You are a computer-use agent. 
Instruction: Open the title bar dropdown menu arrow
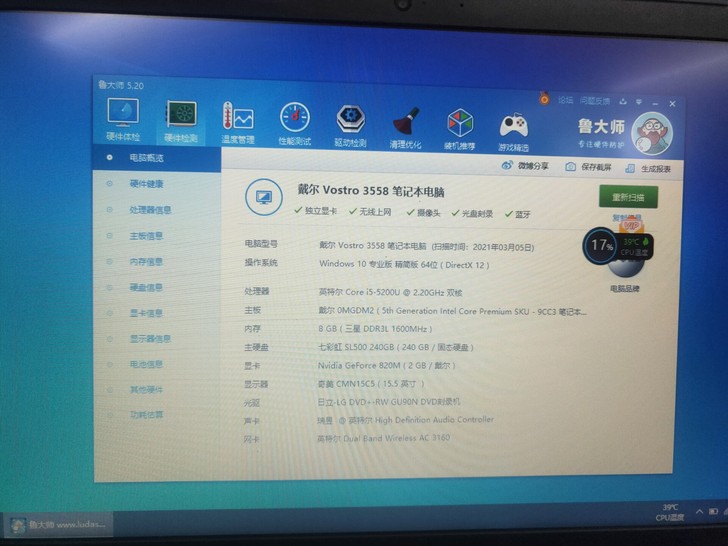pos(639,102)
